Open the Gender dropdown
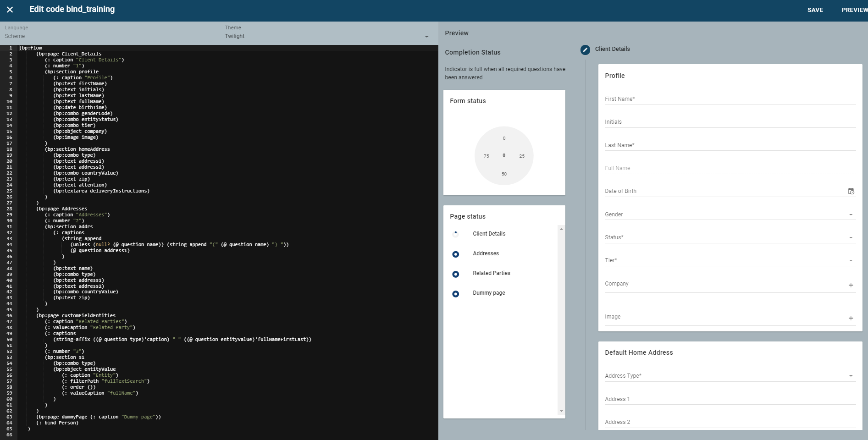Screen dimensions: 868x440 (851, 214)
